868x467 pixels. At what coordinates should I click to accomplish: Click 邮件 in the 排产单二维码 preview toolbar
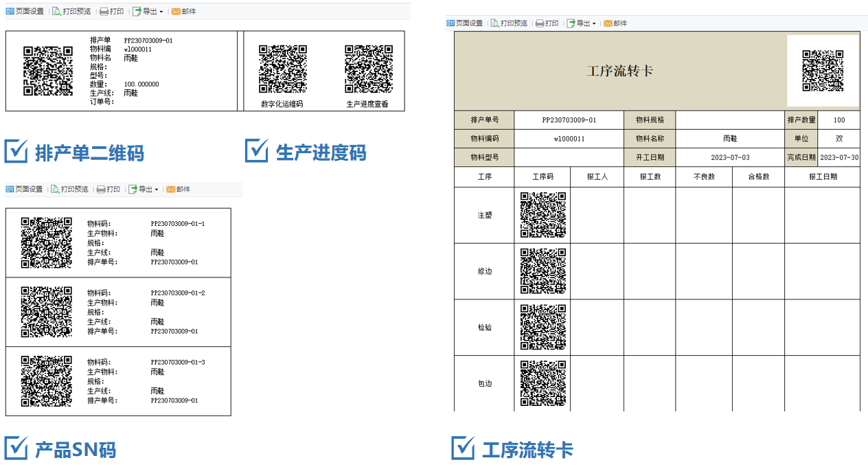click(183, 12)
